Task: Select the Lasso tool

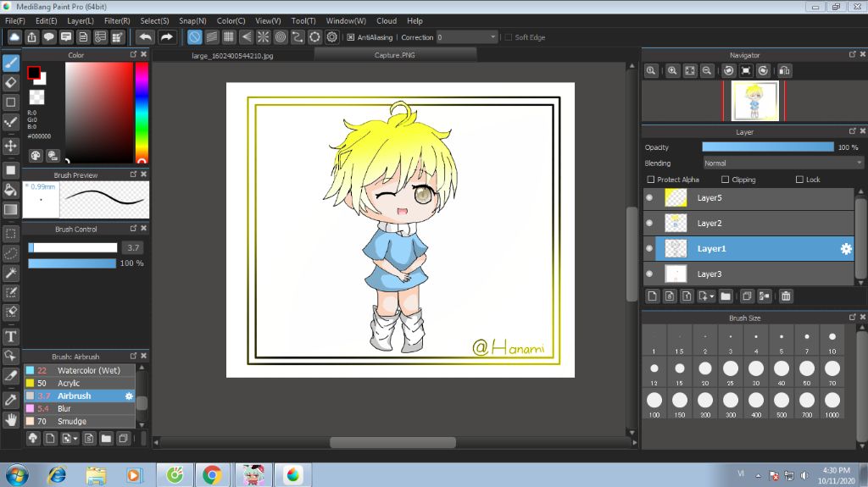Action: (x=10, y=253)
